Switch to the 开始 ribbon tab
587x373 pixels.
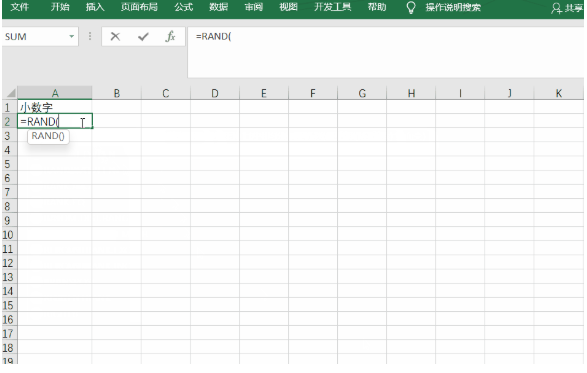point(60,7)
